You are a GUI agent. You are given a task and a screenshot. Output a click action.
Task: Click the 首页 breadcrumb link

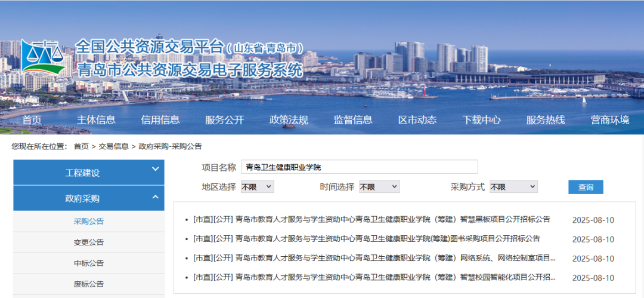click(x=81, y=146)
